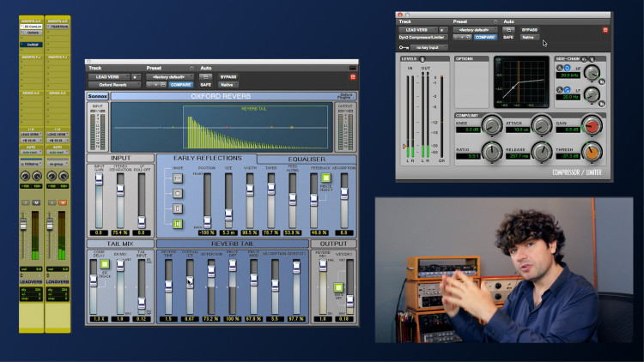This screenshot has height=362, width=644.
Task: Select the green bottom shape icon in Early Reflections
Action: pyautogui.click(x=178, y=224)
